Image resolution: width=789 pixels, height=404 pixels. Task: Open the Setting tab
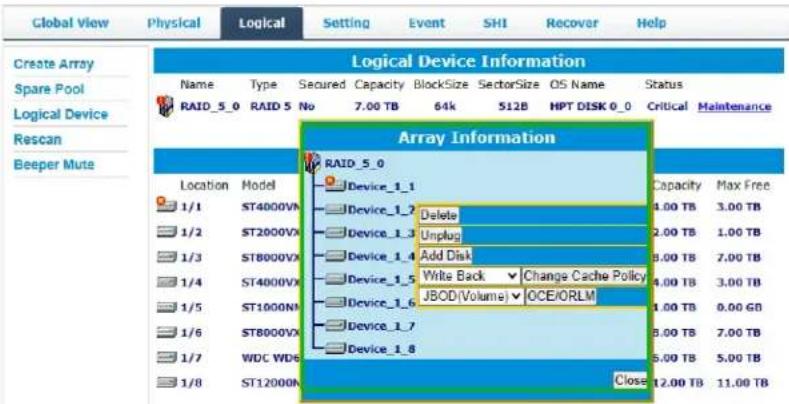(346, 23)
